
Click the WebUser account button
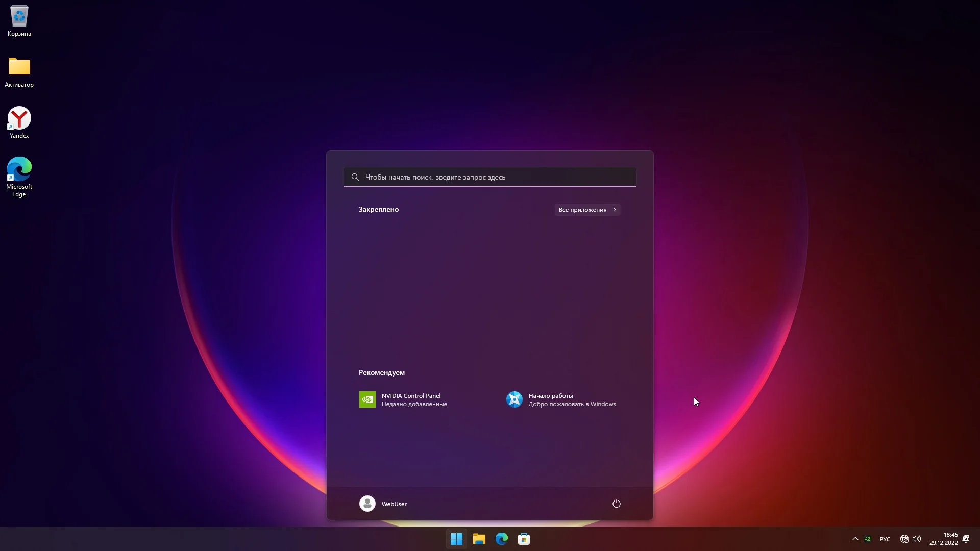click(x=383, y=504)
